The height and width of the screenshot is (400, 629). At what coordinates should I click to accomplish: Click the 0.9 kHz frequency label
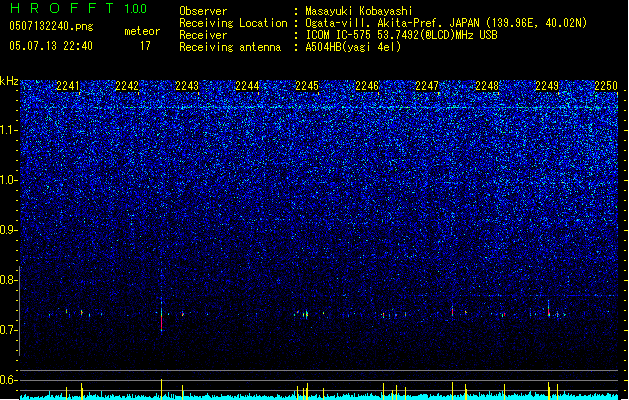tap(9, 230)
